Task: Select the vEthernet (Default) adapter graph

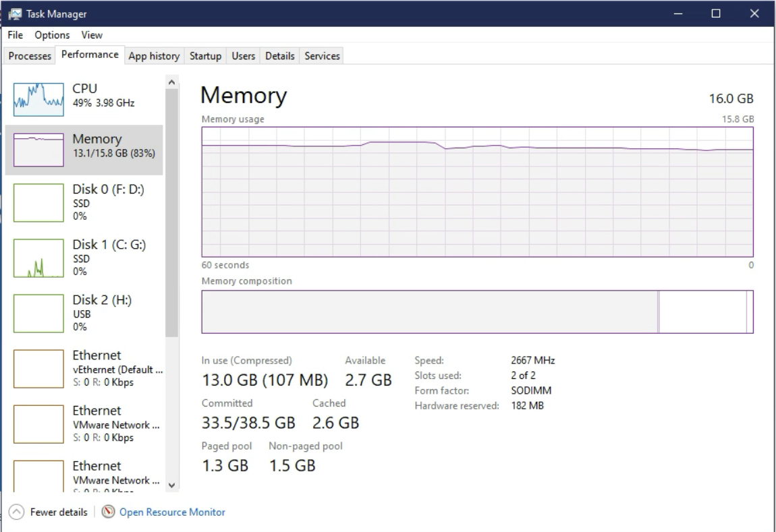Action: coord(38,369)
